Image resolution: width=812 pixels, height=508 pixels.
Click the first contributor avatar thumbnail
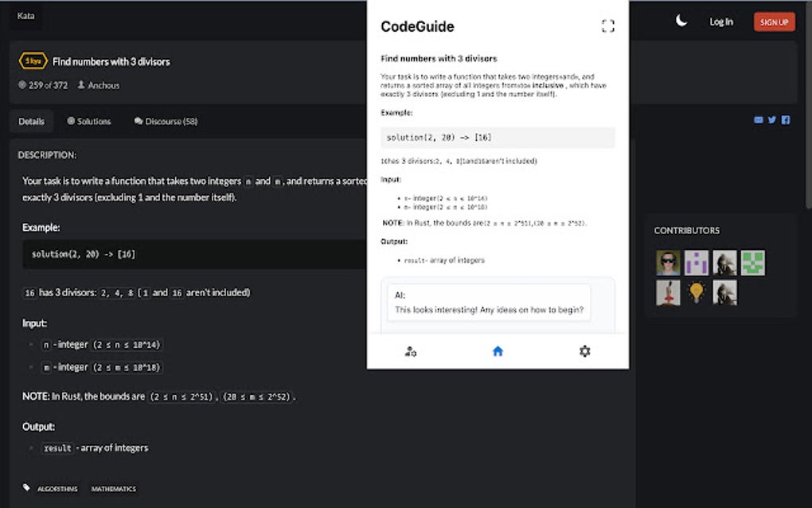point(667,262)
